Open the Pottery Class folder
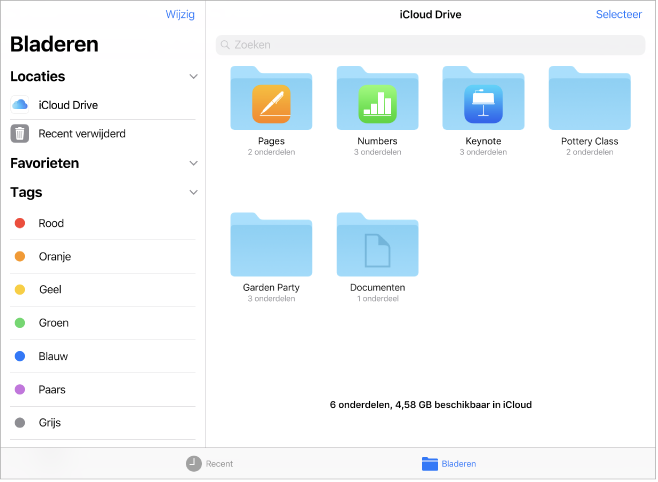 point(589,98)
